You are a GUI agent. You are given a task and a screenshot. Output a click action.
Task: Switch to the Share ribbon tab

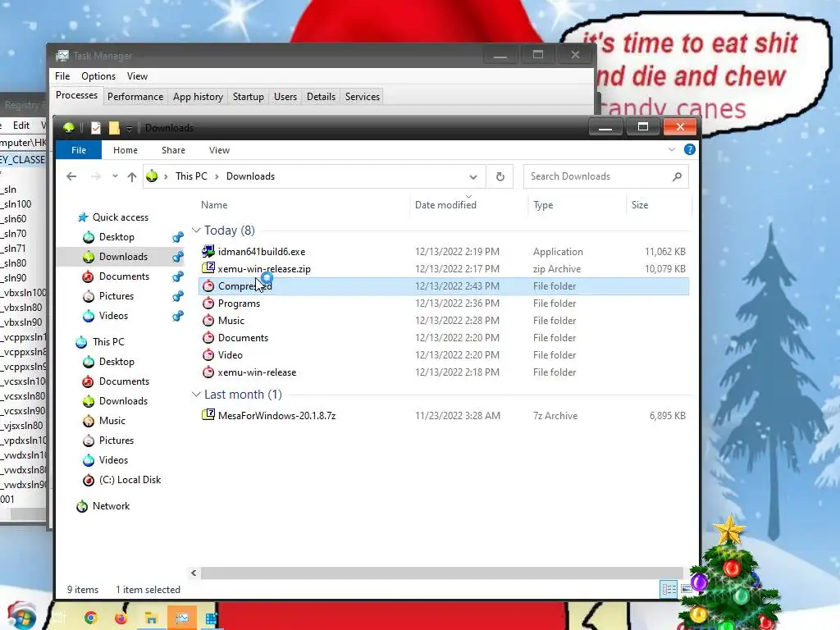coord(173,150)
